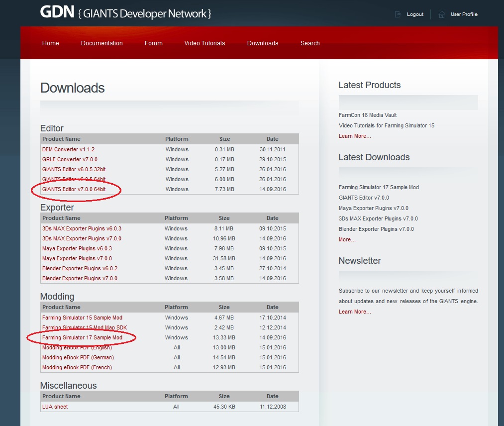504x426 pixels.
Task: Click the 31.58 MB size cell
Action: (224, 258)
